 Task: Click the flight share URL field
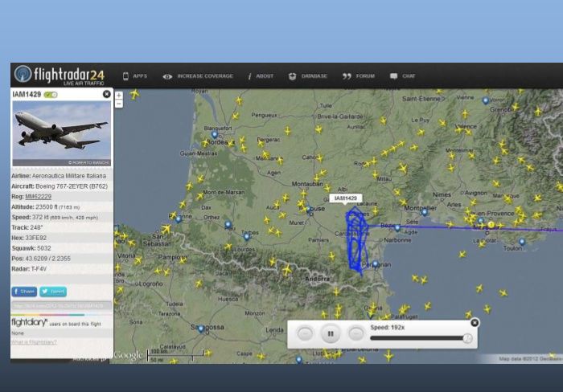pyautogui.click(x=62, y=305)
